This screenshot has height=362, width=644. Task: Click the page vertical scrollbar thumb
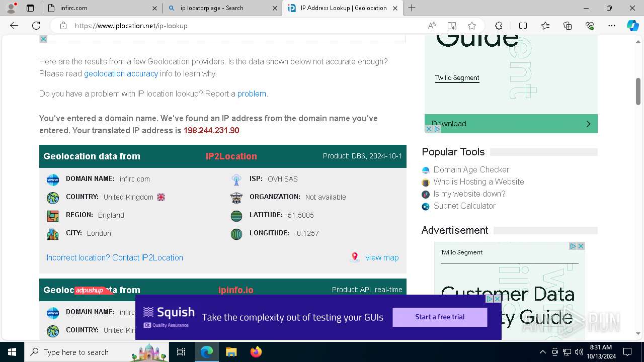[x=638, y=92]
